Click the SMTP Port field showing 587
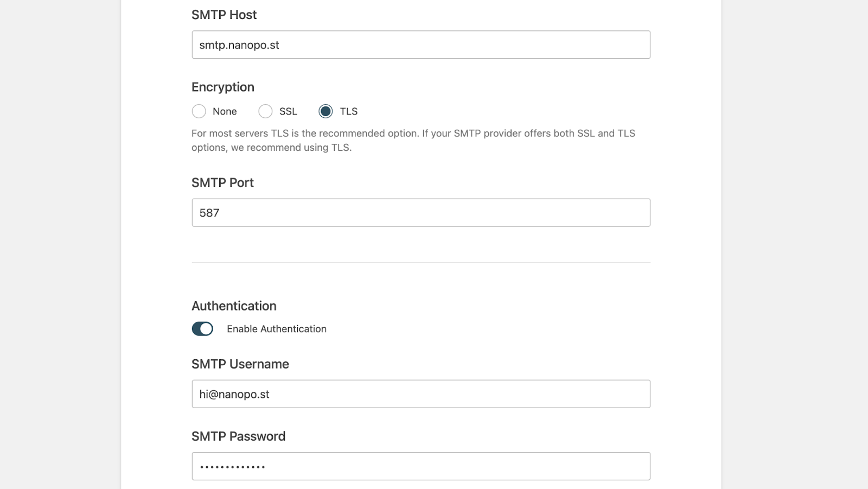 (x=421, y=213)
